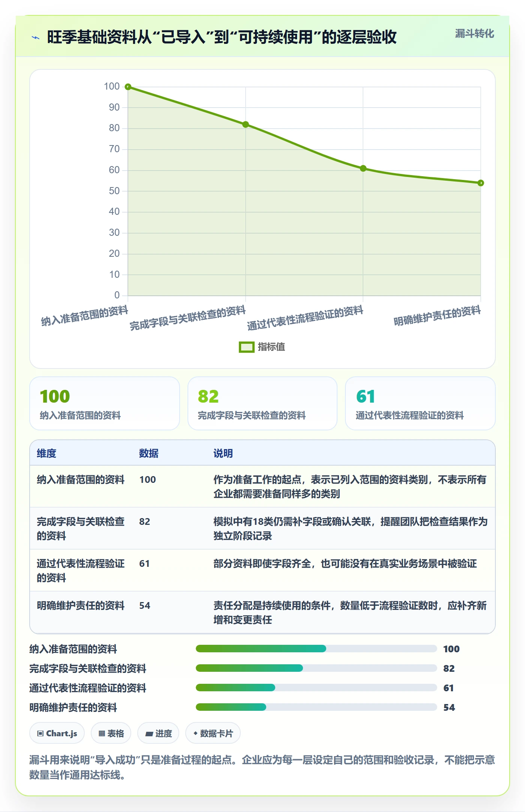Open the data card showing 61
This screenshot has width=525, height=812.
click(420, 403)
